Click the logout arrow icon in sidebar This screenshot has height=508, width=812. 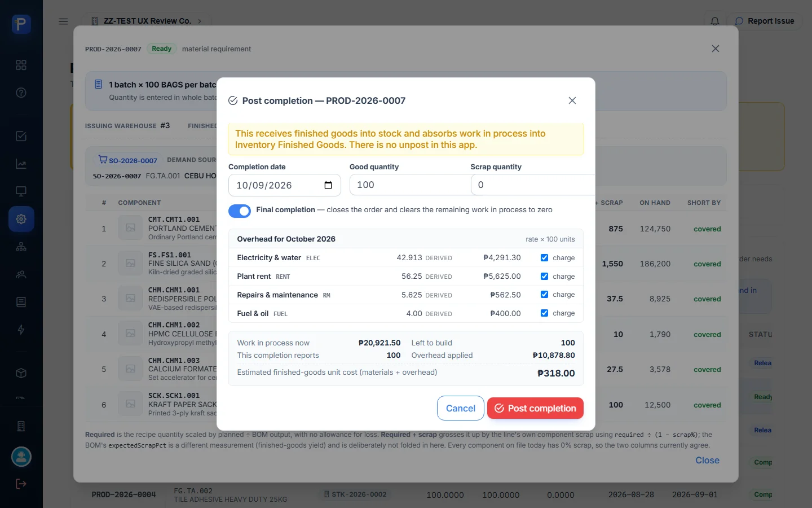21,484
